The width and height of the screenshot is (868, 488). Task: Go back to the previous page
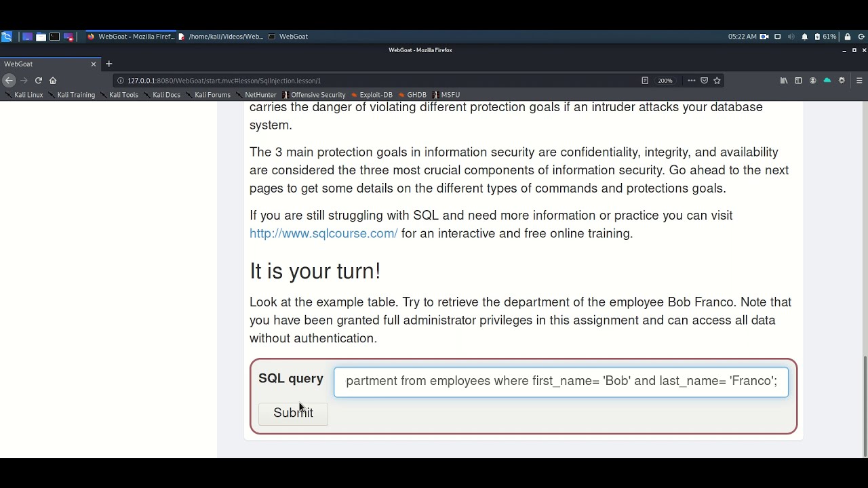[9, 81]
